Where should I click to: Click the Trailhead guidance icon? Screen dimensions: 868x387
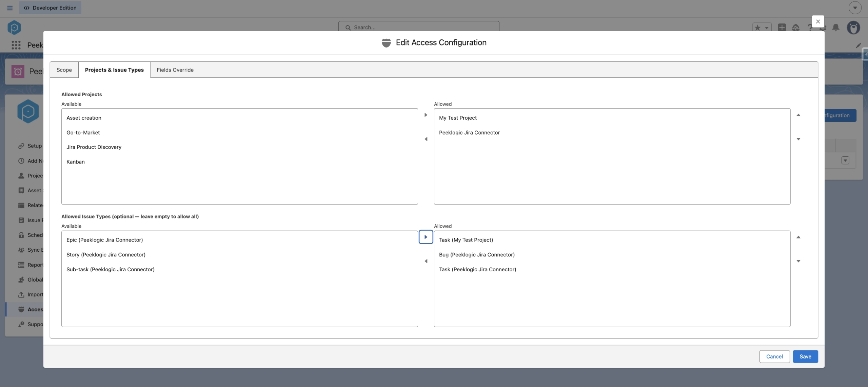click(795, 27)
